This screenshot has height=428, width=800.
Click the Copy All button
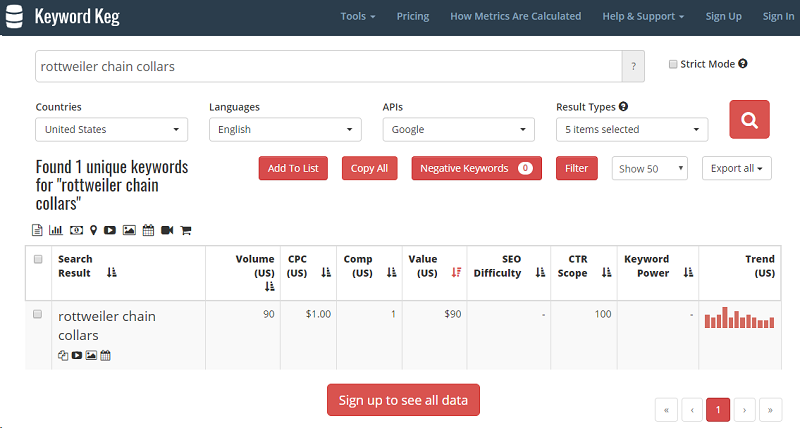pyautogui.click(x=369, y=168)
